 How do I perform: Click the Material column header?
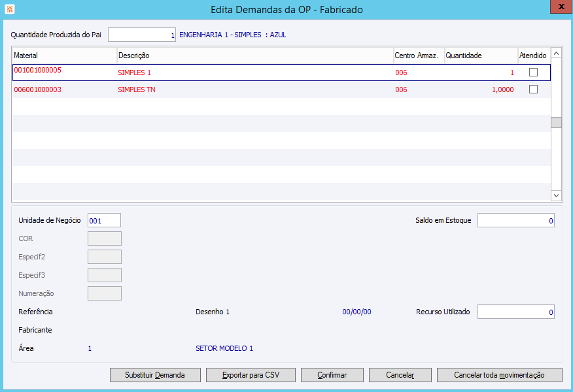[x=65, y=56]
